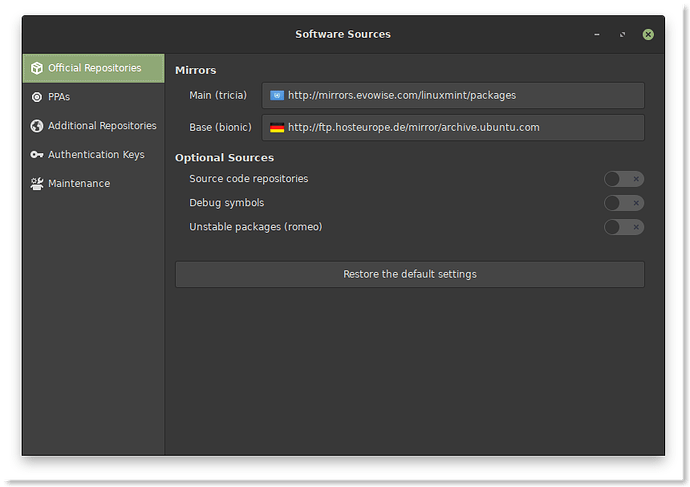Click the globe icon for Additional Repositories
This screenshot has width=690, height=487.
tap(37, 126)
